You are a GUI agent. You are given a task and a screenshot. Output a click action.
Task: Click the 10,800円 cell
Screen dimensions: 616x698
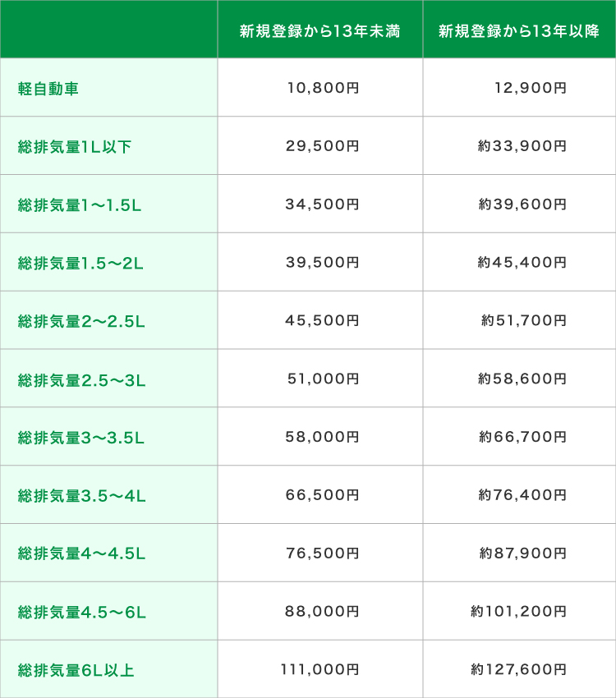323,88
